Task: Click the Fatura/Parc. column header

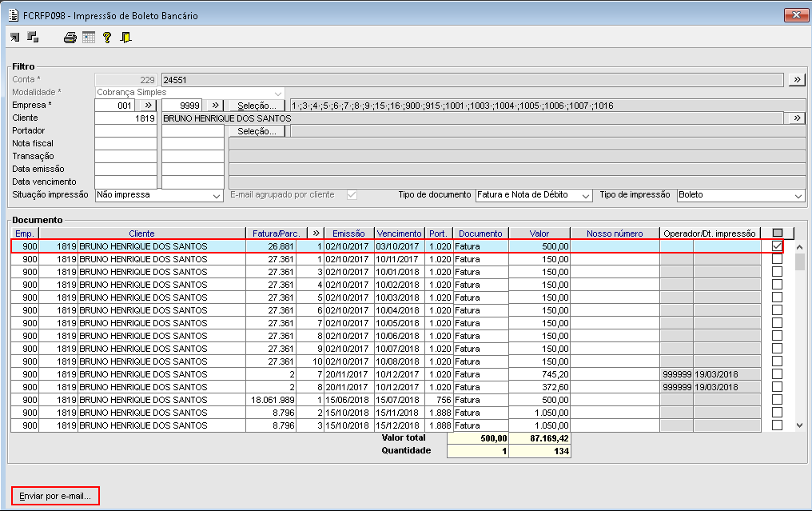Action: click(x=276, y=234)
